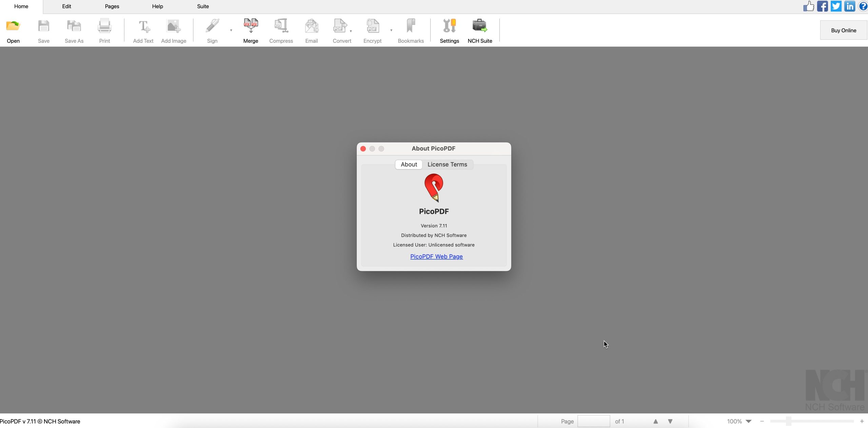The width and height of the screenshot is (868, 428).
Task: Expand the Encrypt dropdown arrow
Action: click(391, 30)
